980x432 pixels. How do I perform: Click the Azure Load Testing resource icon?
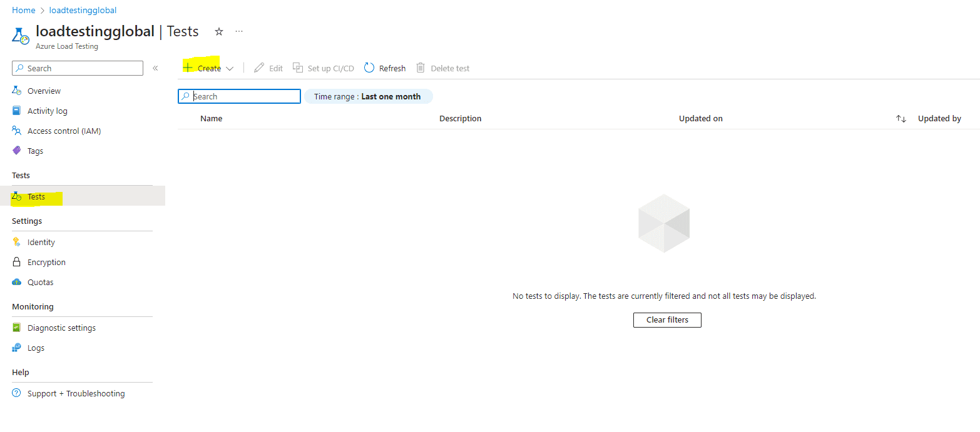pos(21,36)
